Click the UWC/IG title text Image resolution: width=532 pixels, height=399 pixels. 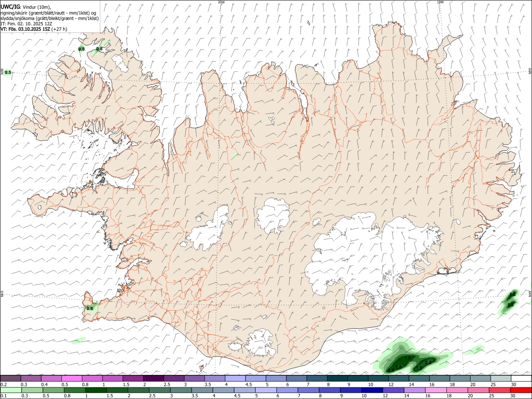(10, 6)
